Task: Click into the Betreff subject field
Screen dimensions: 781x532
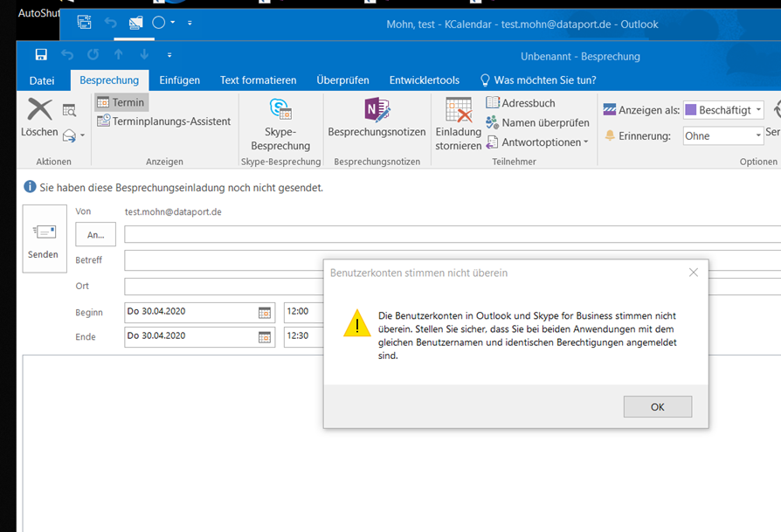Action: 223,260
